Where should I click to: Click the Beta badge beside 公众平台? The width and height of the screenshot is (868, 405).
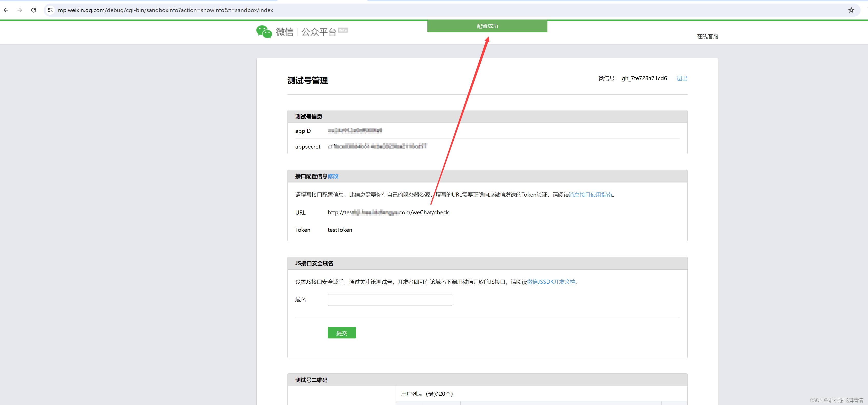pos(343,30)
